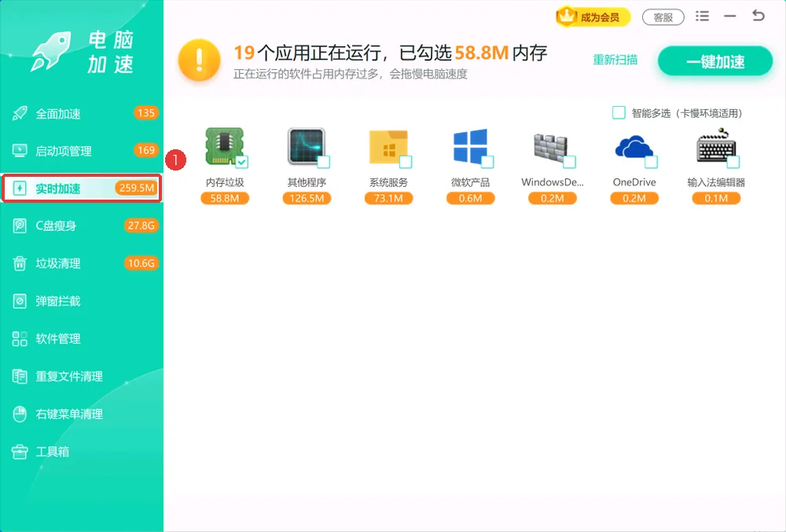The image size is (786, 532).
Task: Click the WindowsDe... firewall wall icon
Action: [x=550, y=147]
